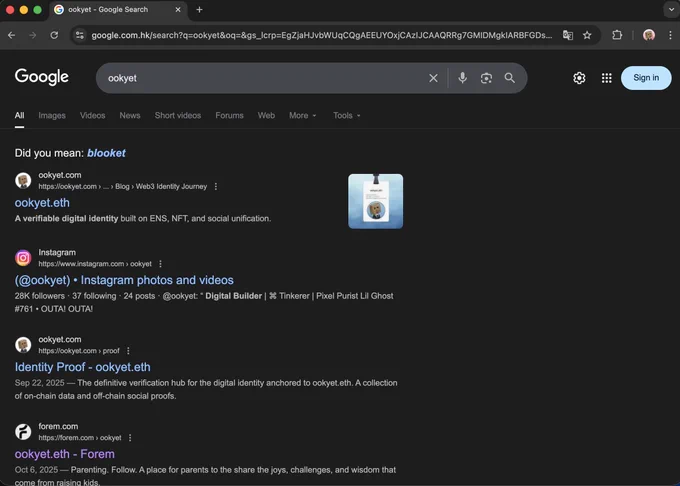Open the Instagram photos and videos link
The height and width of the screenshot is (486, 680).
tap(124, 280)
